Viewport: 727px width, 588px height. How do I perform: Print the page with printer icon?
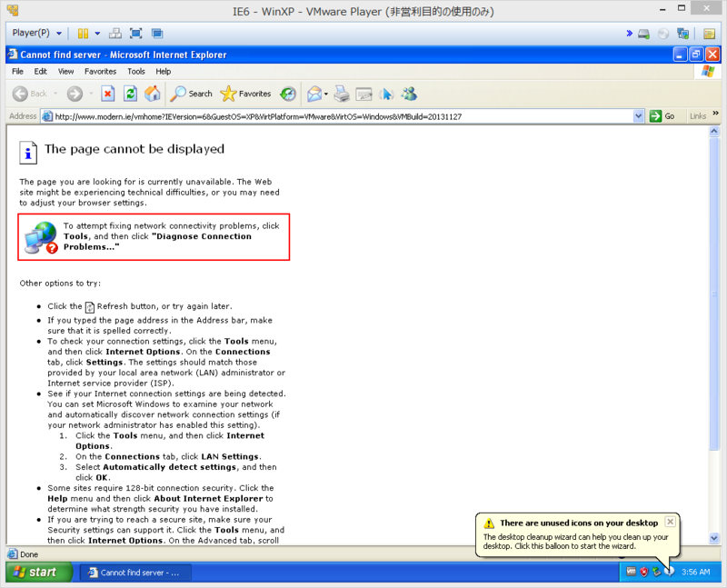pyautogui.click(x=342, y=94)
